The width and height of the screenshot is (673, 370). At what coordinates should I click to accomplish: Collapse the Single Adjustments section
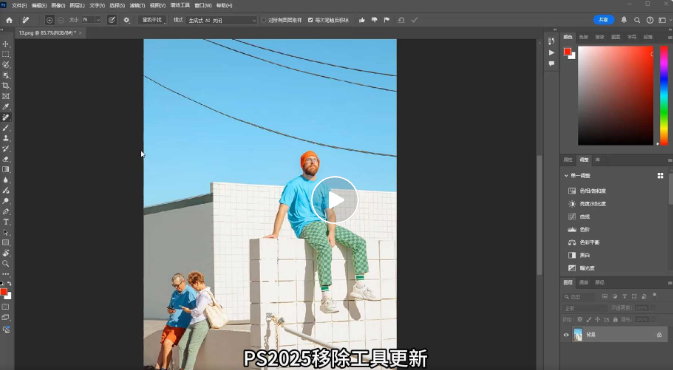566,176
